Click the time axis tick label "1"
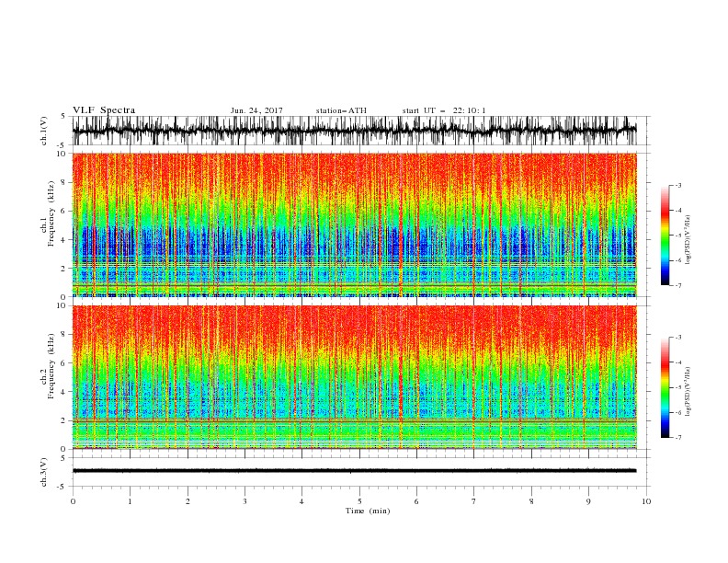This screenshot has width=728, height=563. coord(130,501)
